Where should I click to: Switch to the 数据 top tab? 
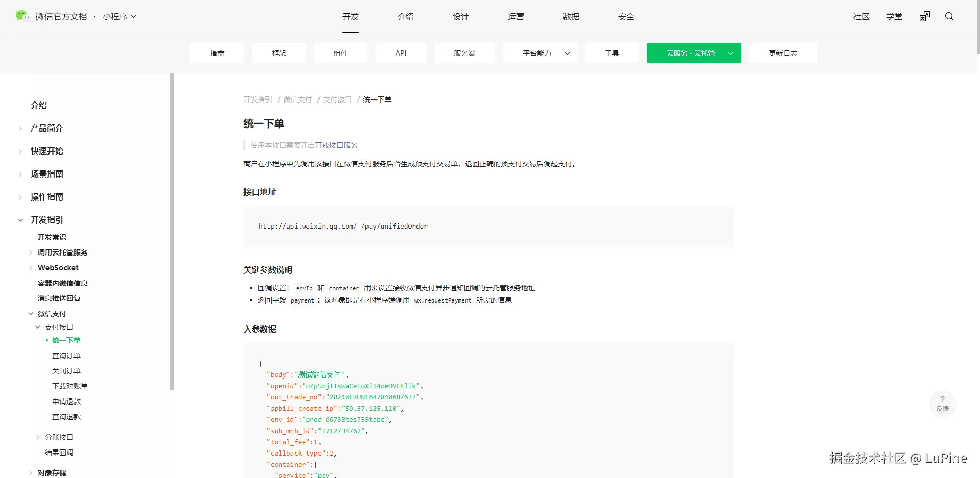571,16
